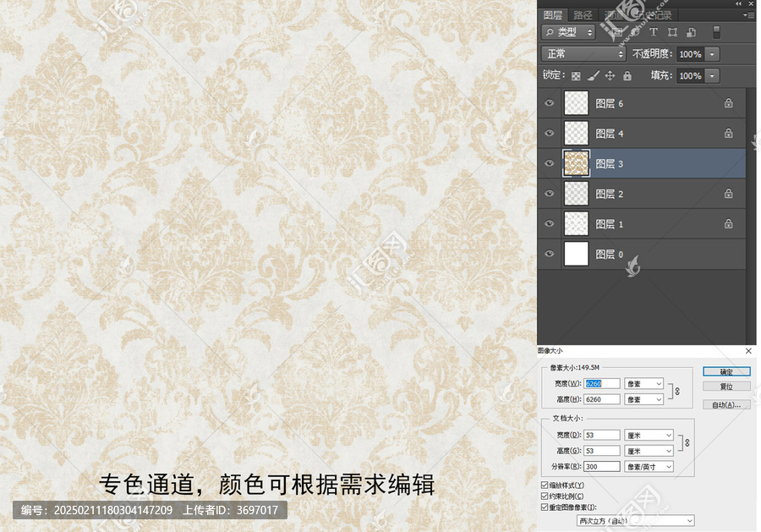Collapse panel with double-arrow icon
Screen dimensions: 761x532
click(738, 3)
